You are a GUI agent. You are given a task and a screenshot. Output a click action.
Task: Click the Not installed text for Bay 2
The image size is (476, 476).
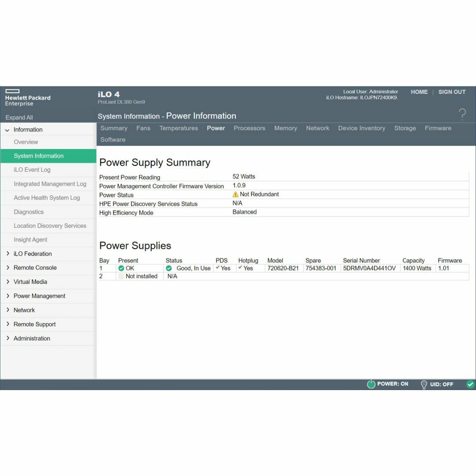coord(141,276)
